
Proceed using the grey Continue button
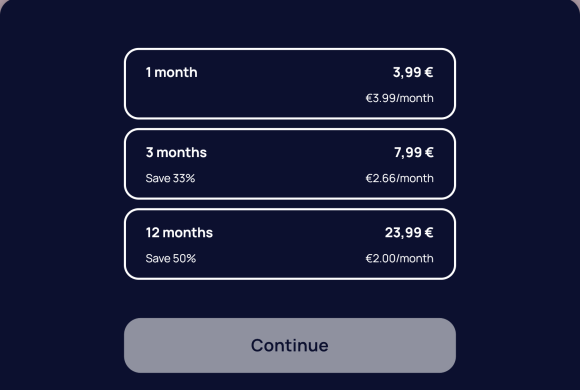click(x=290, y=345)
